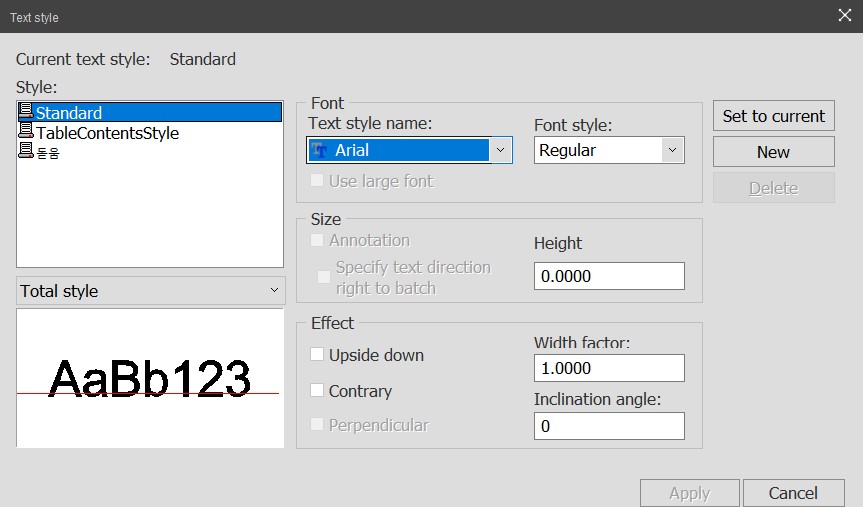Click the icon beside the 돋움 style
This screenshot has height=507, width=863.
(25, 150)
